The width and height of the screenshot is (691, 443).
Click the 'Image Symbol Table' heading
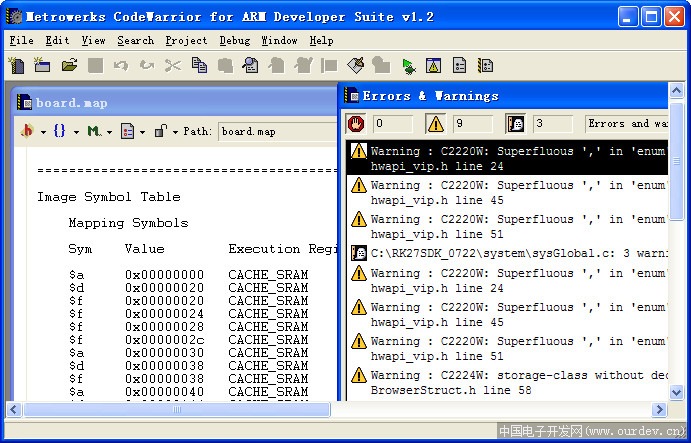tap(108, 197)
